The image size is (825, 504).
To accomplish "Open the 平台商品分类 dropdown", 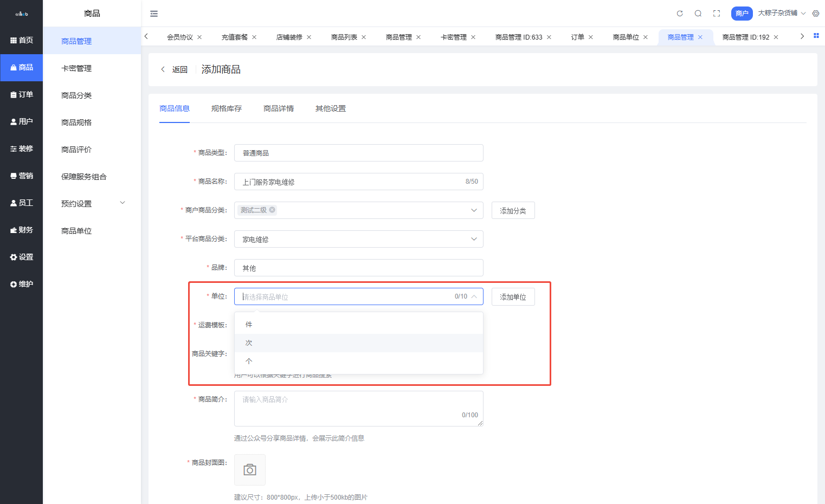I will tap(358, 239).
